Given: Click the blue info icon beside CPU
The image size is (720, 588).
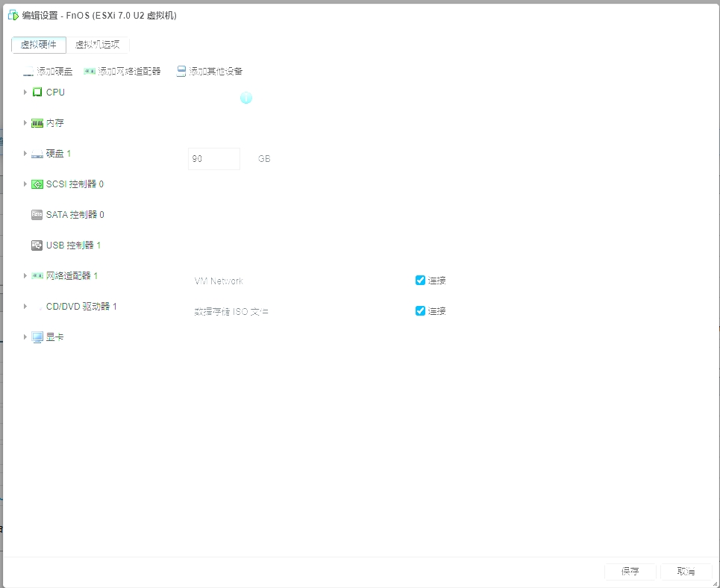Looking at the screenshot, I should coord(246,98).
